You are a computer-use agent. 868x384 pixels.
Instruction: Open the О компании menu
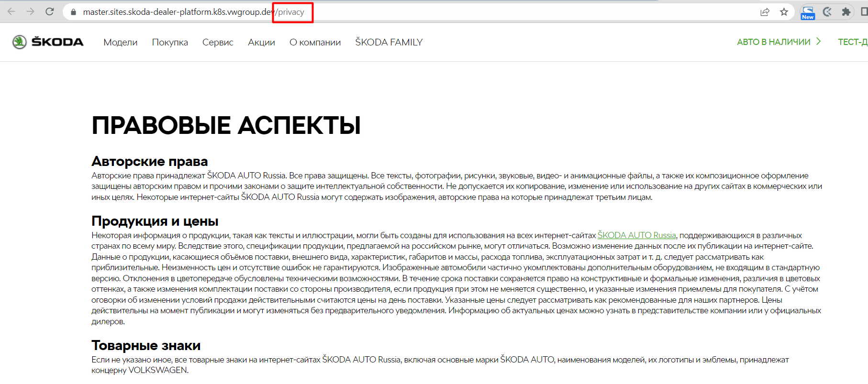point(315,42)
